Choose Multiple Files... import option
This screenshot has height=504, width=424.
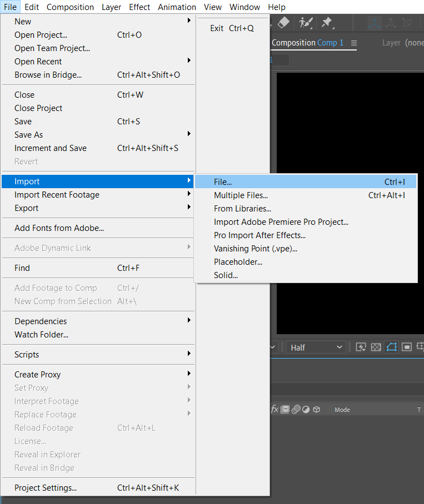click(306, 195)
